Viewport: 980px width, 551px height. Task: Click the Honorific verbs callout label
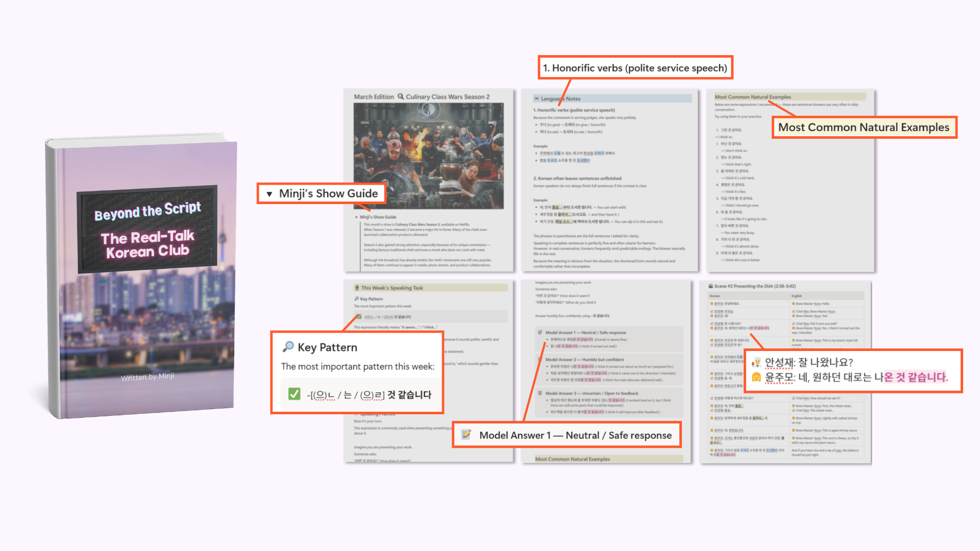pyautogui.click(x=634, y=68)
